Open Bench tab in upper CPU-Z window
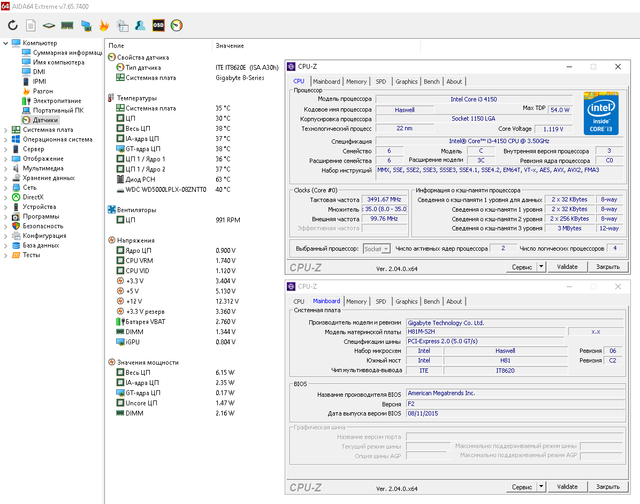The image size is (640, 504). [x=431, y=81]
